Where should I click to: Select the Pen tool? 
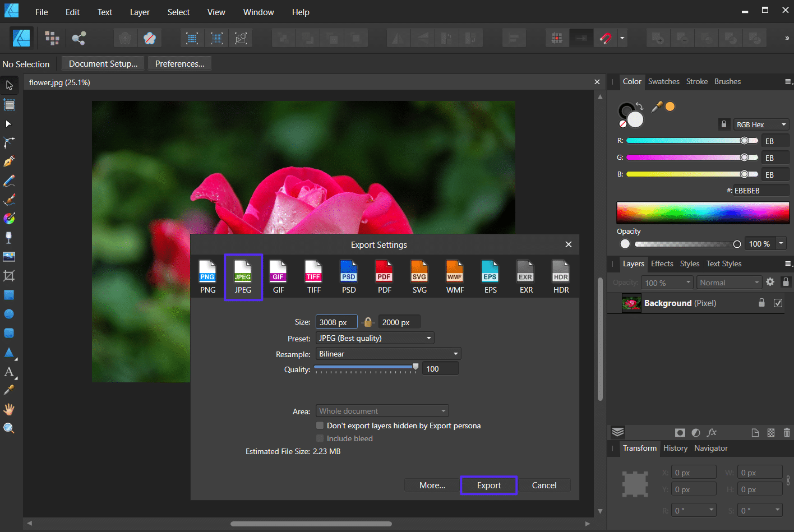click(x=9, y=161)
